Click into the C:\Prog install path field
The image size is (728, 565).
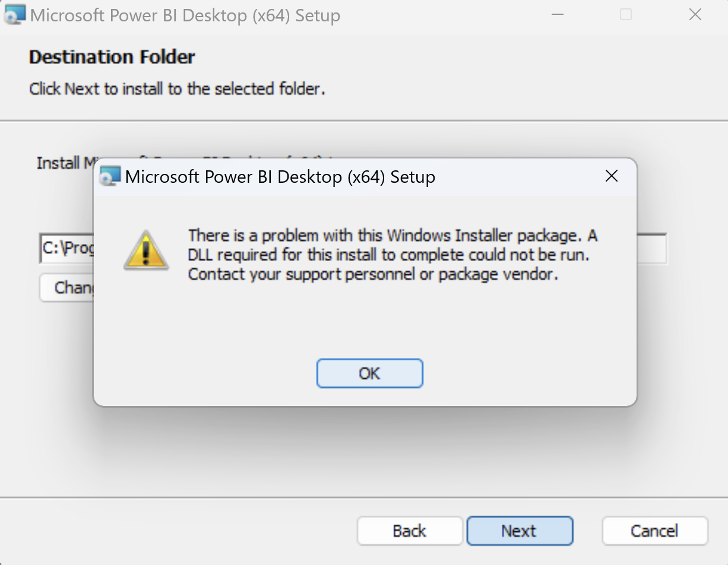pyautogui.click(x=67, y=248)
